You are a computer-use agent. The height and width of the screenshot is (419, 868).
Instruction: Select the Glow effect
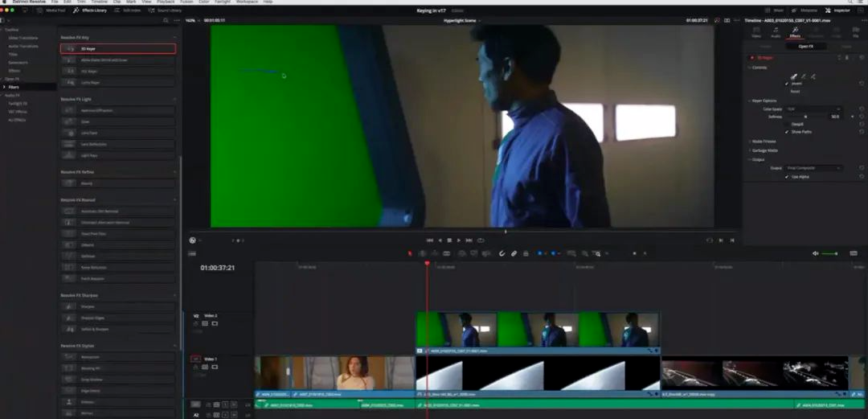tap(118, 122)
